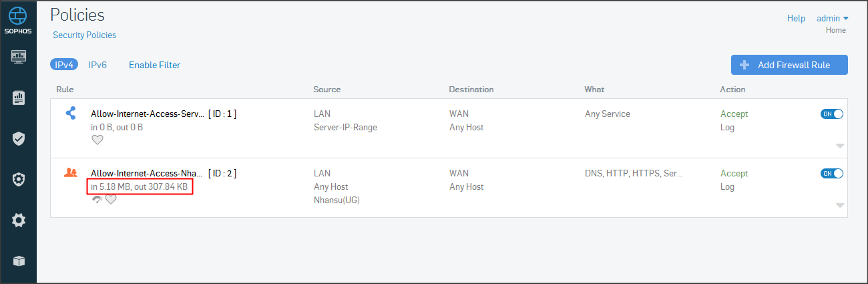The height and width of the screenshot is (284, 868).
Task: Click the heart icon under rule ID 2
Action: point(111,199)
